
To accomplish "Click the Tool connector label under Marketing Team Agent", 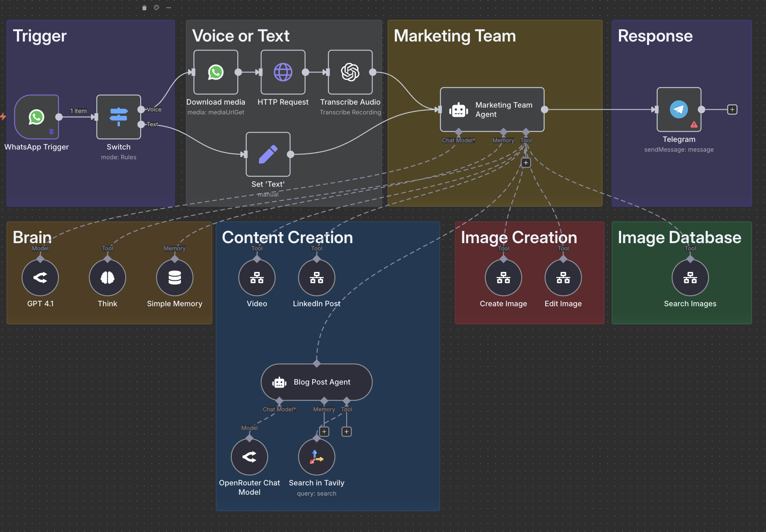I will coord(526,141).
